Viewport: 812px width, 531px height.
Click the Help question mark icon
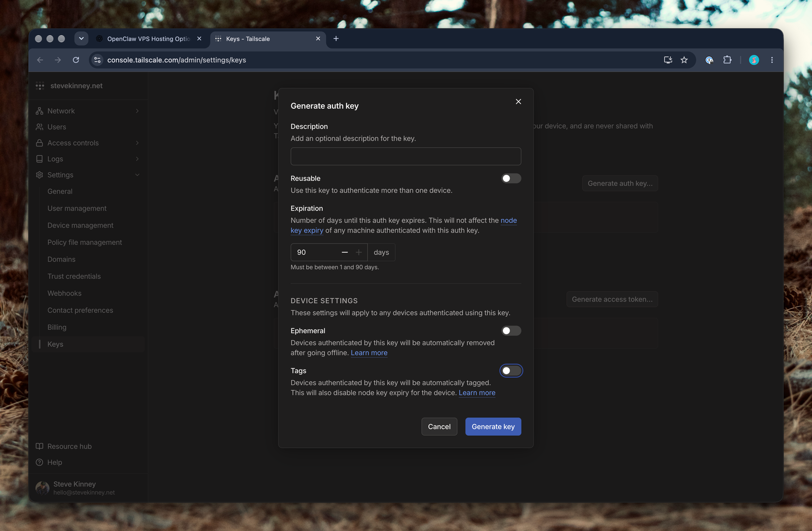coord(40,462)
